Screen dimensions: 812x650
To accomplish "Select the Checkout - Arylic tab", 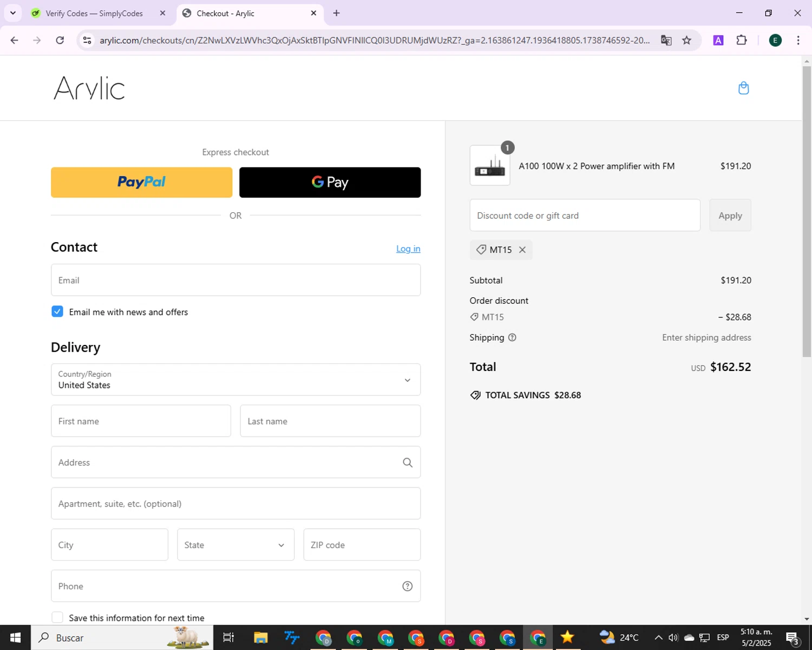I will coord(250,13).
